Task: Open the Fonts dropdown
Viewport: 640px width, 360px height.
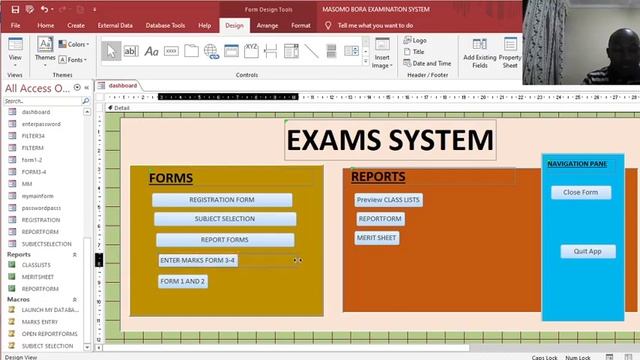Action: coord(73,60)
